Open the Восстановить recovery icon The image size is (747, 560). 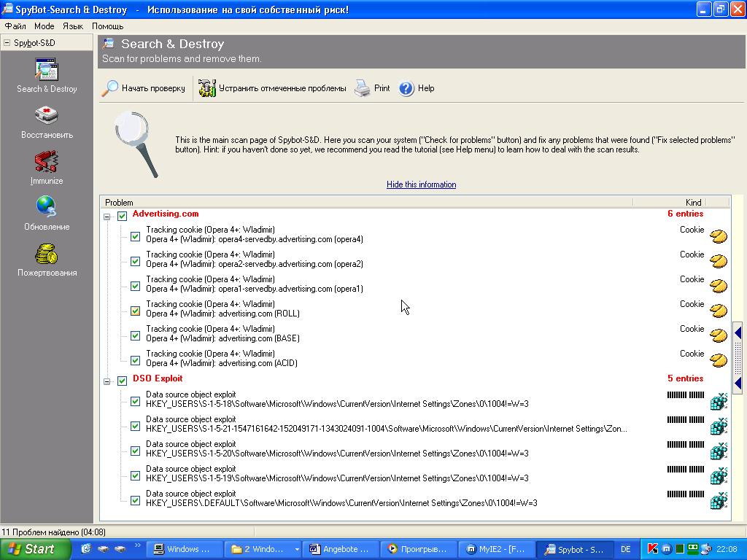click(46, 115)
